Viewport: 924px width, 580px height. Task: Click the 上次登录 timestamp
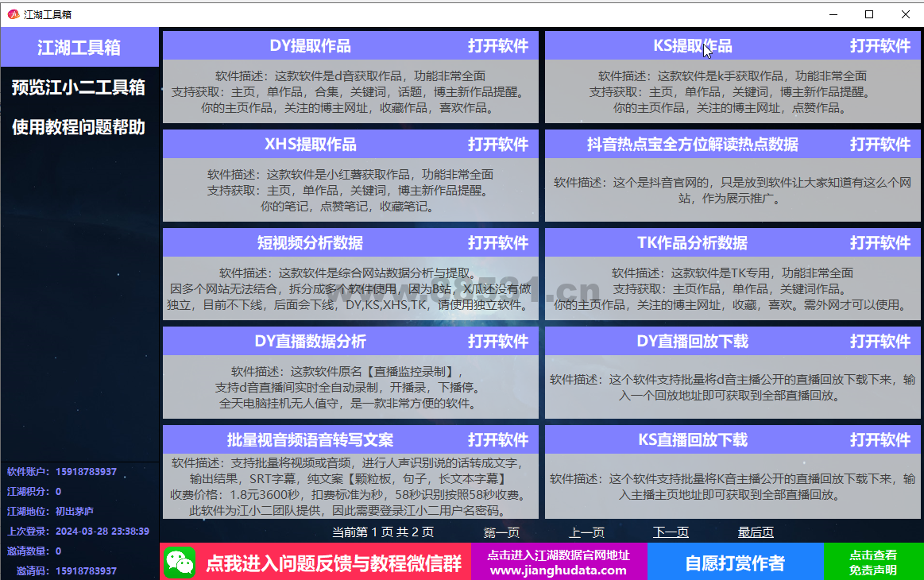point(102,531)
